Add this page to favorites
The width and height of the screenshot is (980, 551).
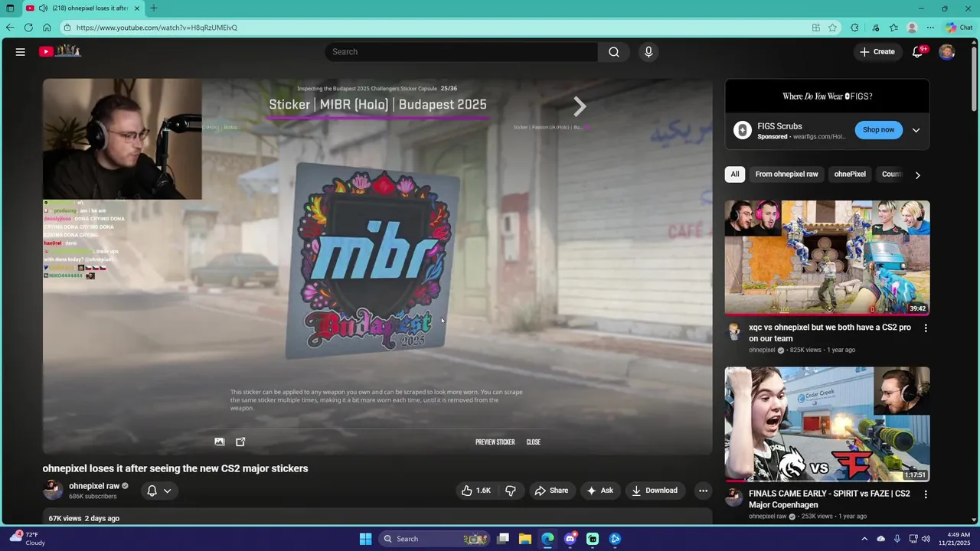point(832,28)
